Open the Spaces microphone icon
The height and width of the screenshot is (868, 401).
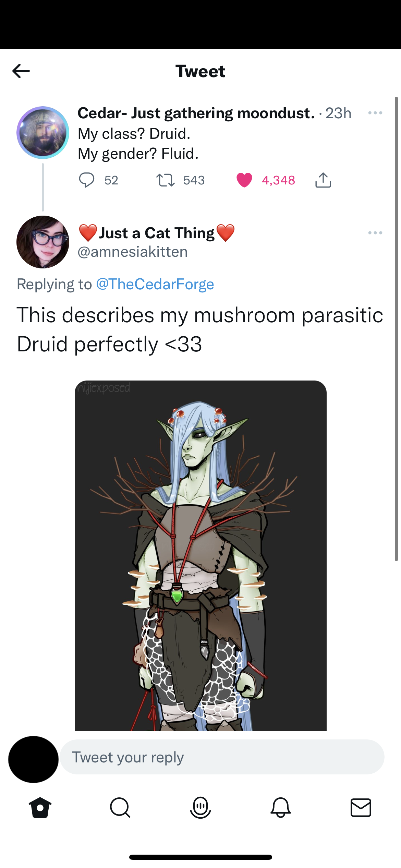coord(200,807)
